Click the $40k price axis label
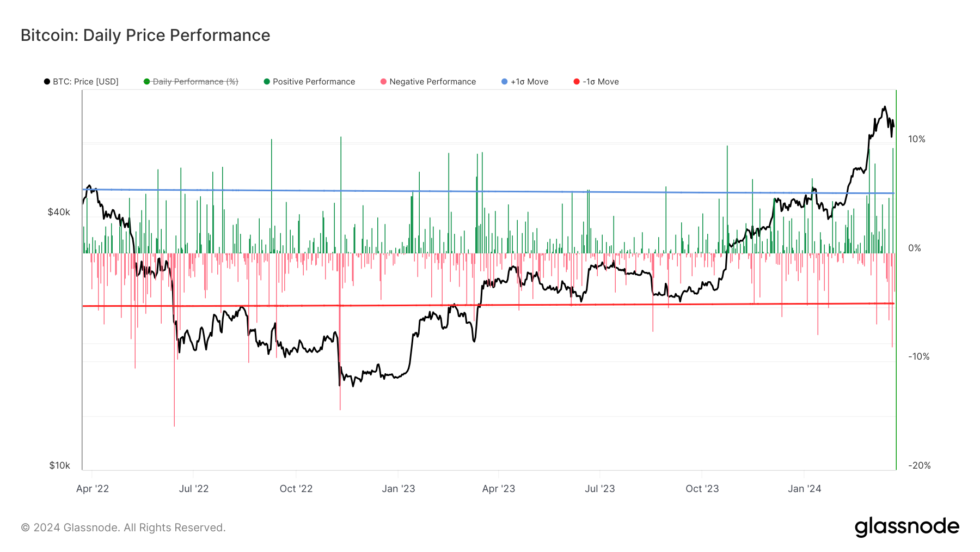The height and width of the screenshot is (552, 980). (59, 212)
